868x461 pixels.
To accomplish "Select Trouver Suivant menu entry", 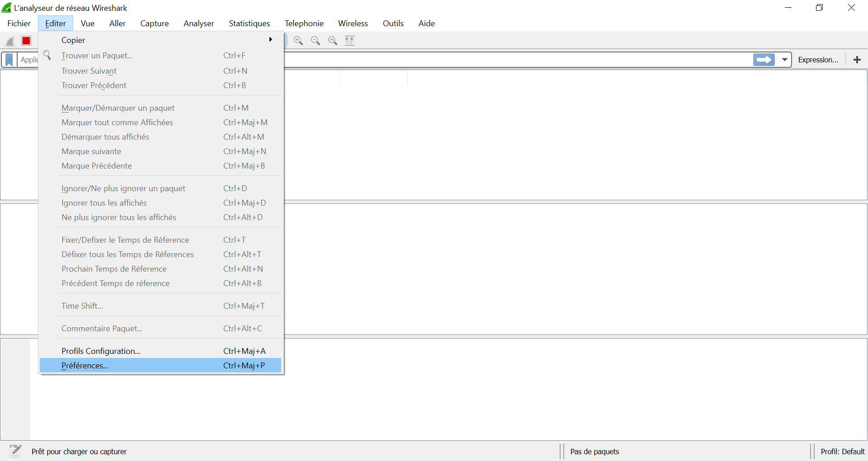I will point(160,71).
